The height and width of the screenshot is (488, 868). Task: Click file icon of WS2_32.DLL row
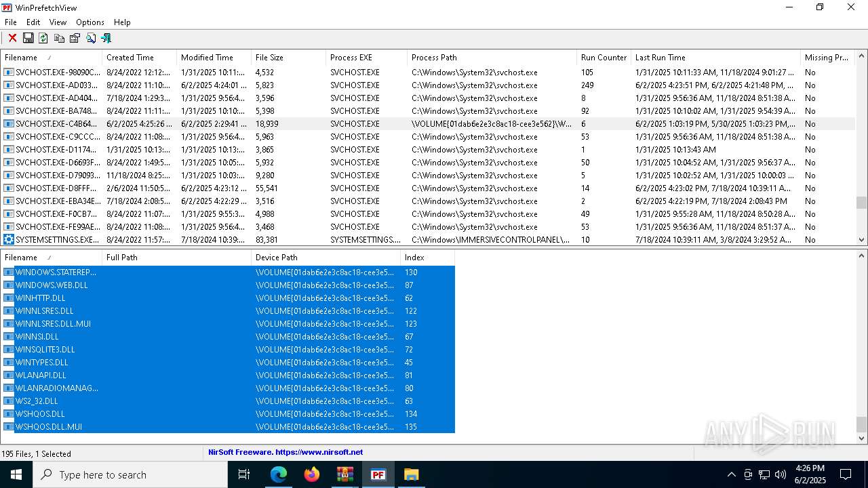pyautogui.click(x=9, y=401)
